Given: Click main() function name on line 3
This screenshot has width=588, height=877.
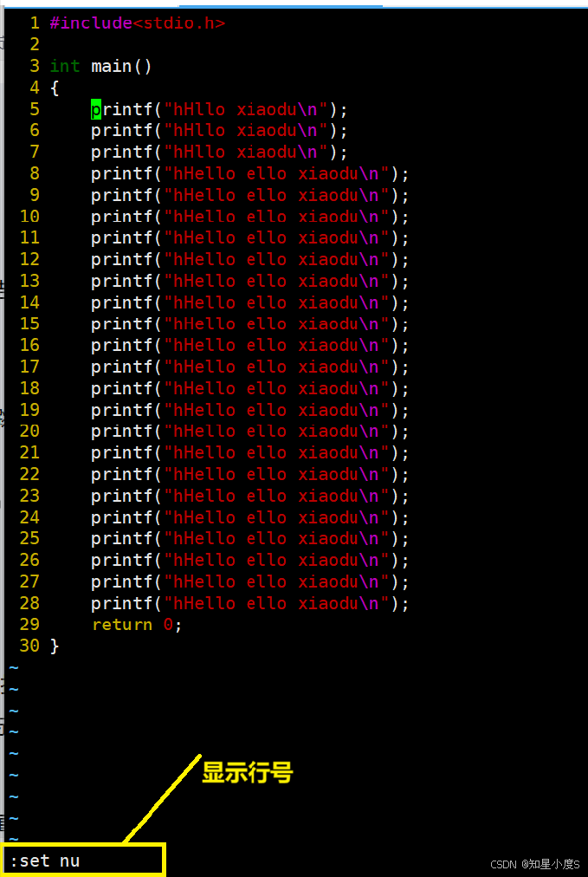Looking at the screenshot, I should pyautogui.click(x=121, y=67).
